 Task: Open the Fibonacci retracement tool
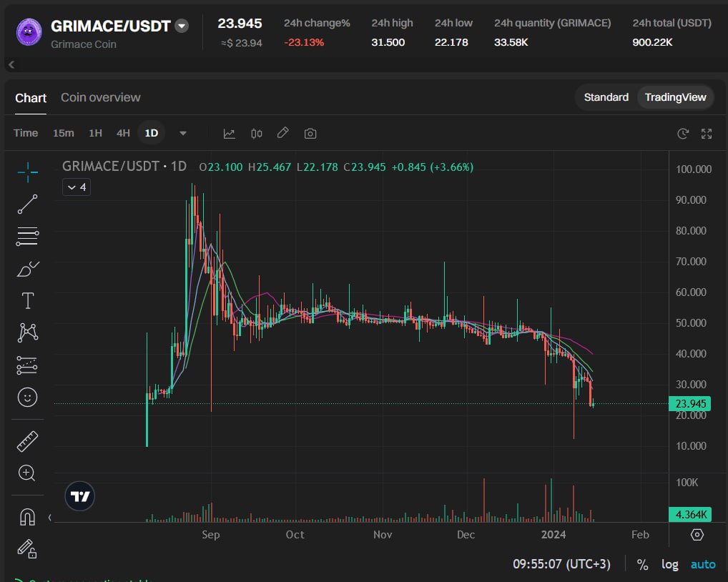pos(27,237)
